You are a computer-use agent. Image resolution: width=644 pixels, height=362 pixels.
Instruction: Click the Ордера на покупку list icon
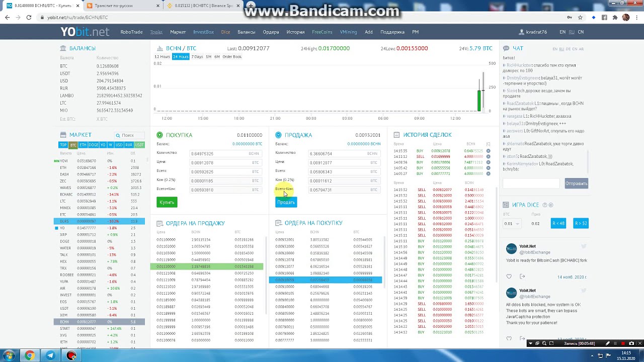tap(278, 223)
